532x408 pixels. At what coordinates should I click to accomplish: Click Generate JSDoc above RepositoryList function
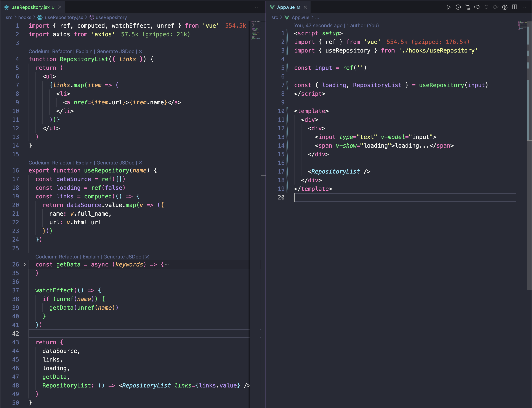tap(115, 51)
